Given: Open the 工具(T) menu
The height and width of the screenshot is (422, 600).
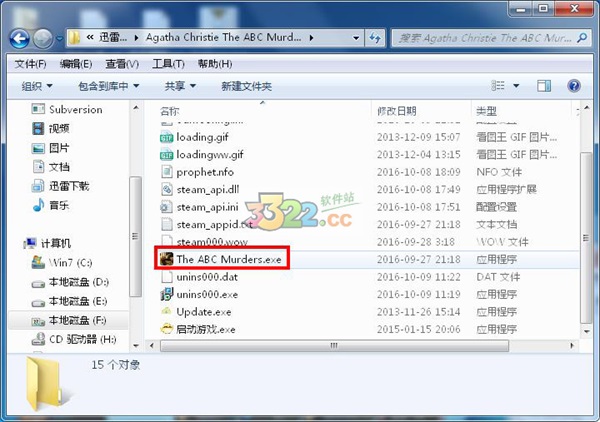Looking at the screenshot, I should 168,64.
